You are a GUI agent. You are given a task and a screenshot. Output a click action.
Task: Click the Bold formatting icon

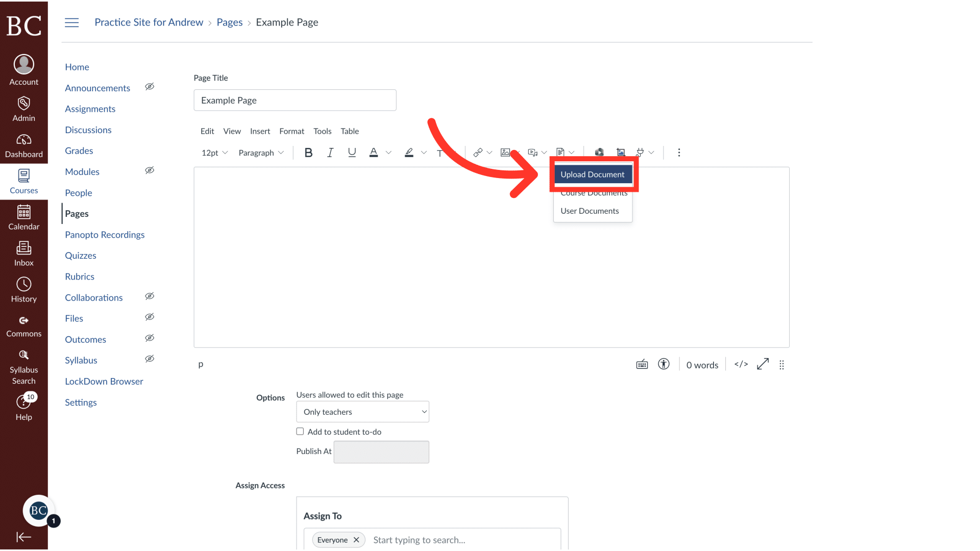[x=308, y=153]
